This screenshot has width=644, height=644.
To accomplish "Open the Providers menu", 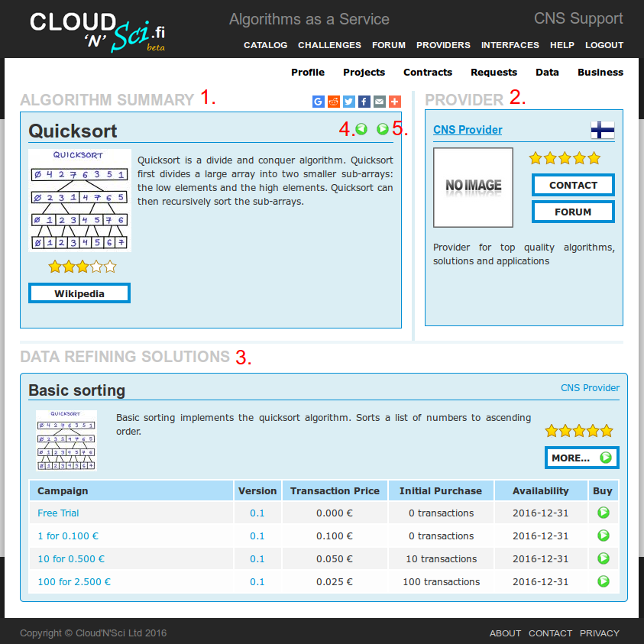I will (443, 45).
